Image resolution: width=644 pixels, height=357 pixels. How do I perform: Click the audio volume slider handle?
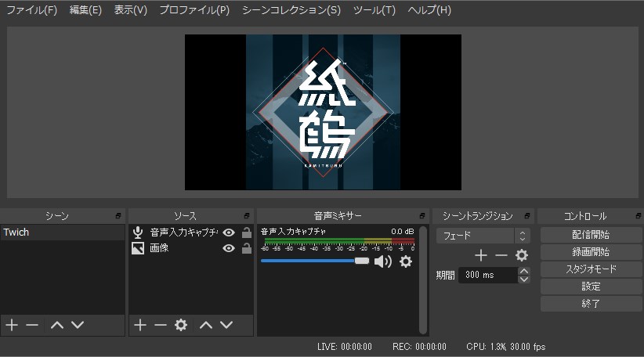click(362, 261)
